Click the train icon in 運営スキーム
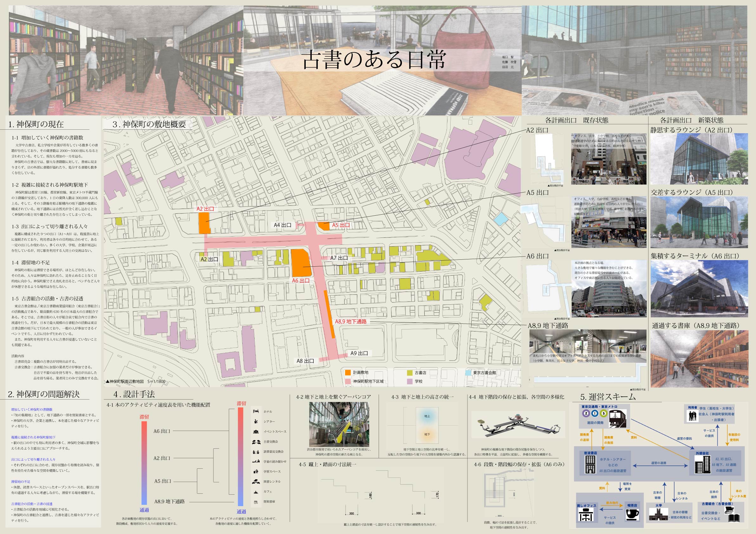This screenshot has width=756, height=534. coord(617,420)
